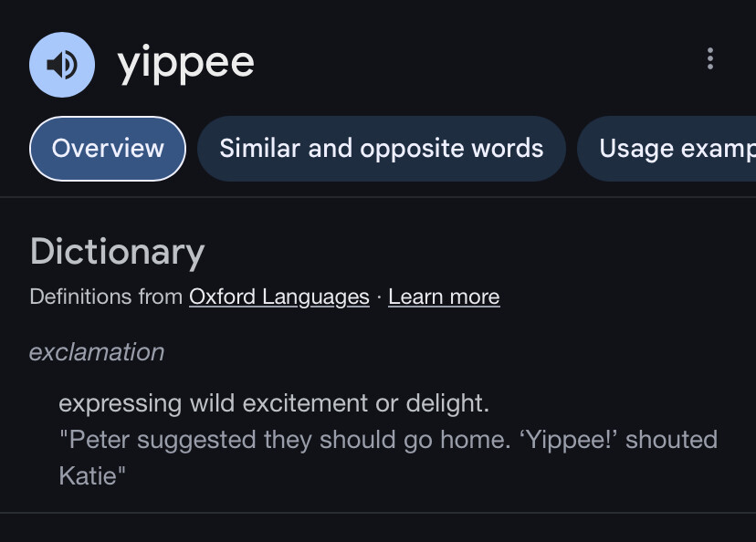Click the exclamation part-of-speech label
The width and height of the screenshot is (756, 542).
click(97, 352)
